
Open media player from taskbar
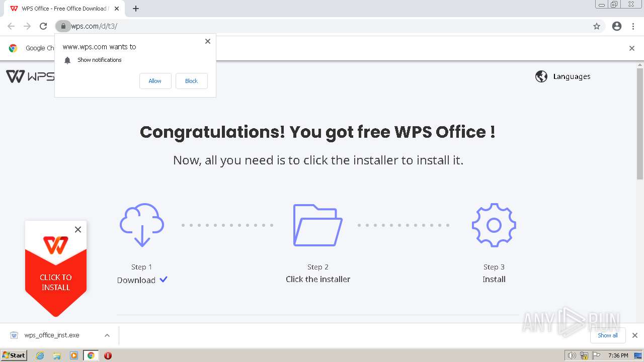[74, 355]
